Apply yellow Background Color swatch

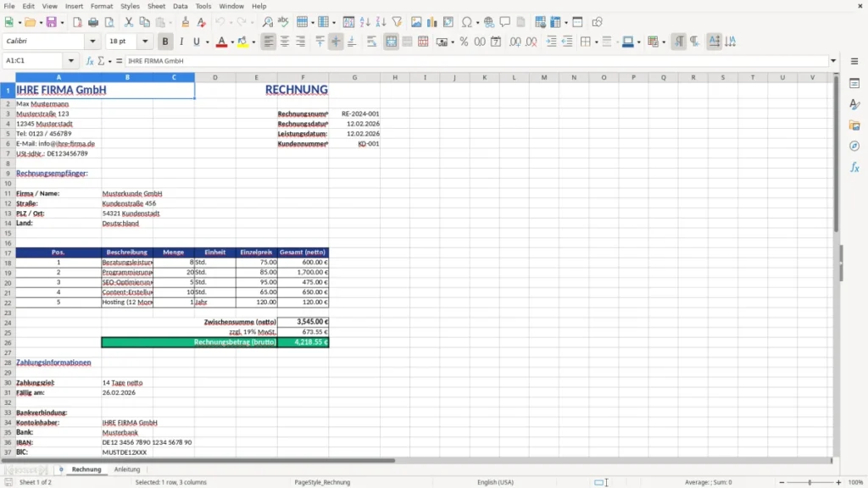(x=242, y=42)
